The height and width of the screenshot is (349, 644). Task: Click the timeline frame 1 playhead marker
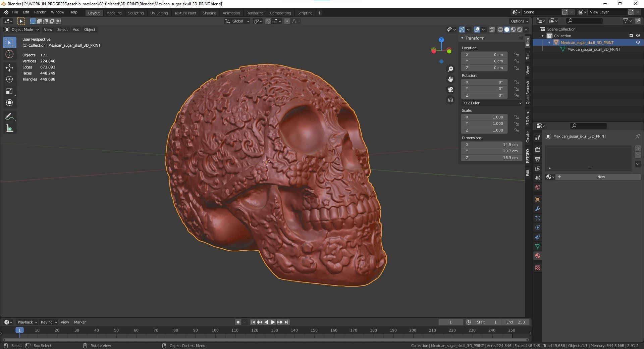(19, 330)
